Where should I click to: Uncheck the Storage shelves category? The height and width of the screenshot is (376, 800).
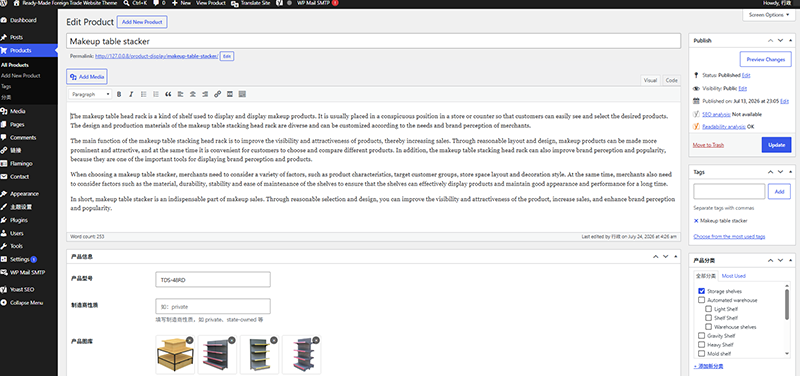coord(702,291)
